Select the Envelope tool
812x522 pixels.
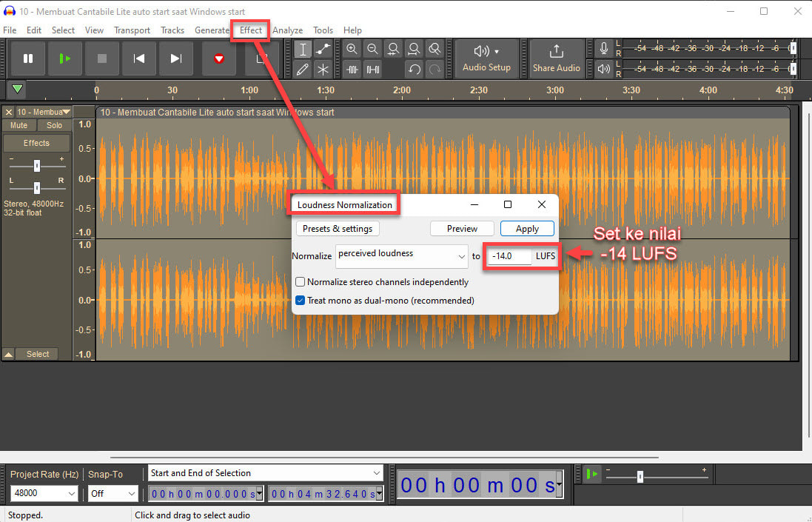[323, 49]
